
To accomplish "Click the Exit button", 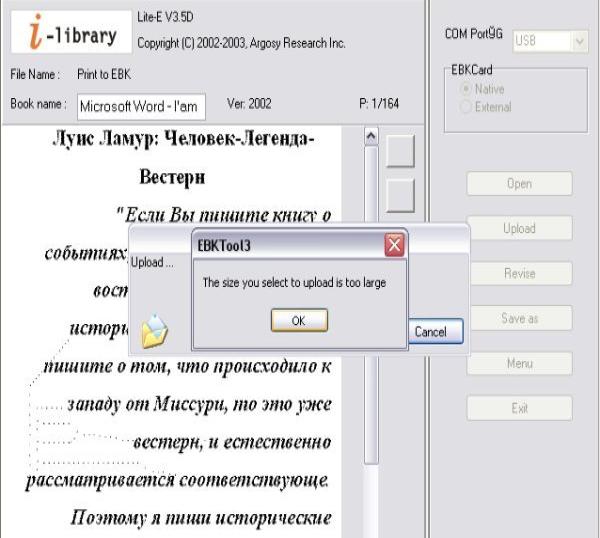I will pyautogui.click(x=519, y=408).
